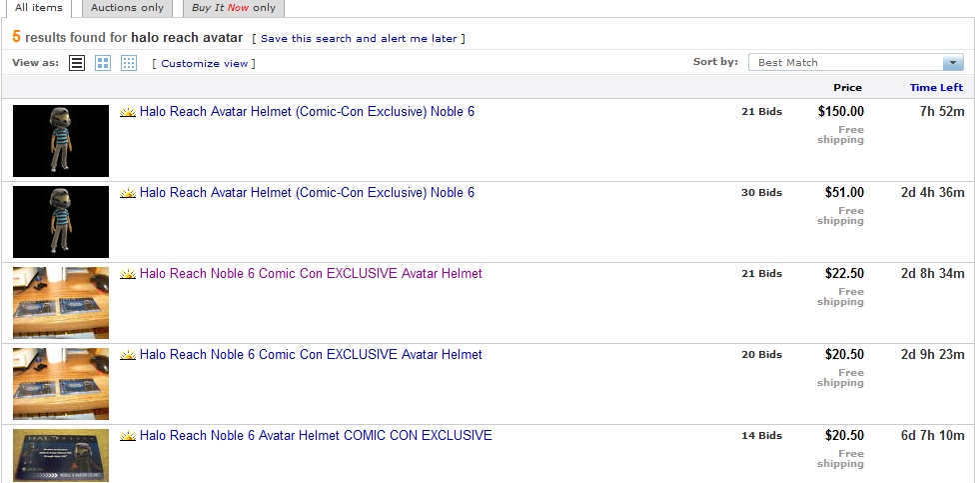This screenshot has width=980, height=483.
Task: Sort results by Time Left column header
Action: 936,88
